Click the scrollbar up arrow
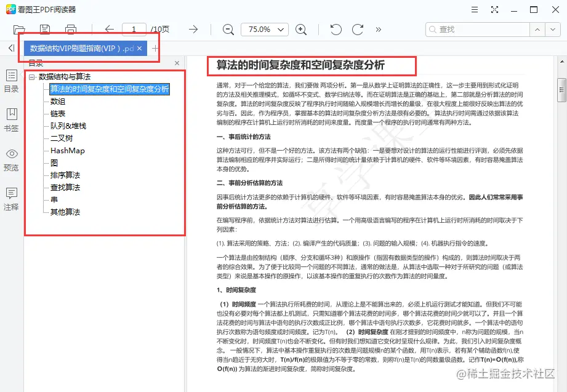Screen dimensions: 567x392 [x=561, y=62]
